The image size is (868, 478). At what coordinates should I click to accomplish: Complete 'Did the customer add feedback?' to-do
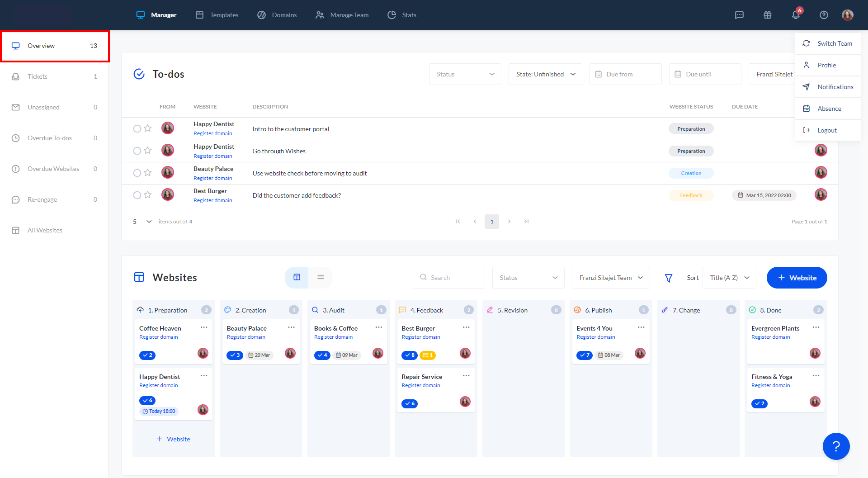click(x=137, y=195)
